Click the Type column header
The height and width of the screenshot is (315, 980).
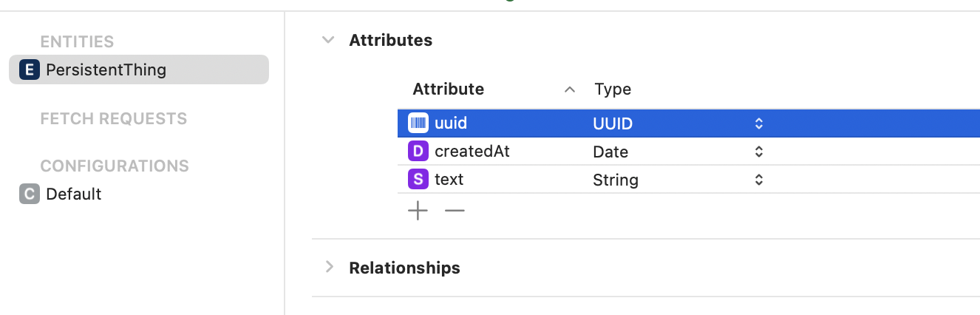click(613, 89)
